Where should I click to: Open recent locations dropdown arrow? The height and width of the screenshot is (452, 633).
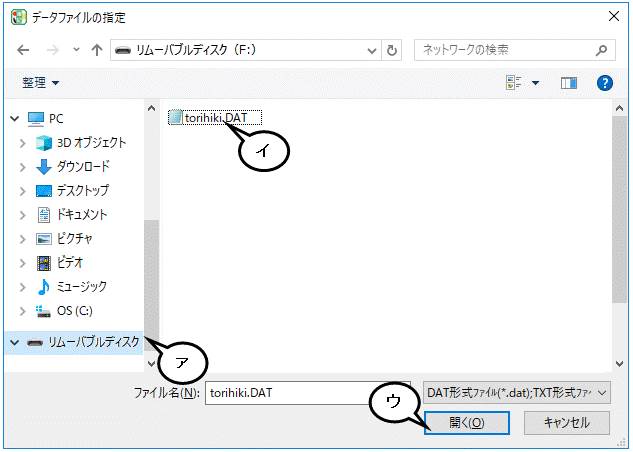[x=76, y=50]
